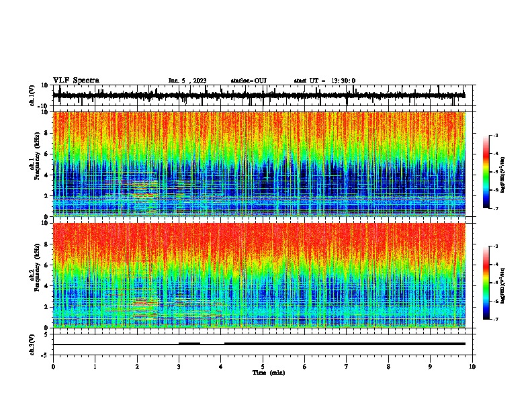Click the '6' tick on ch.2 frequency axis
This screenshot has height=411, width=532.
(x=47, y=265)
